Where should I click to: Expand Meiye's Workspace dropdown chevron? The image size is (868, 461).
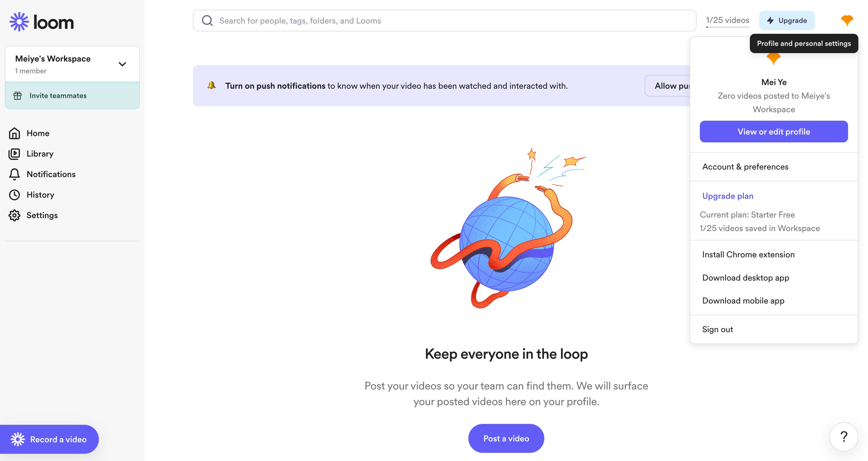point(122,64)
